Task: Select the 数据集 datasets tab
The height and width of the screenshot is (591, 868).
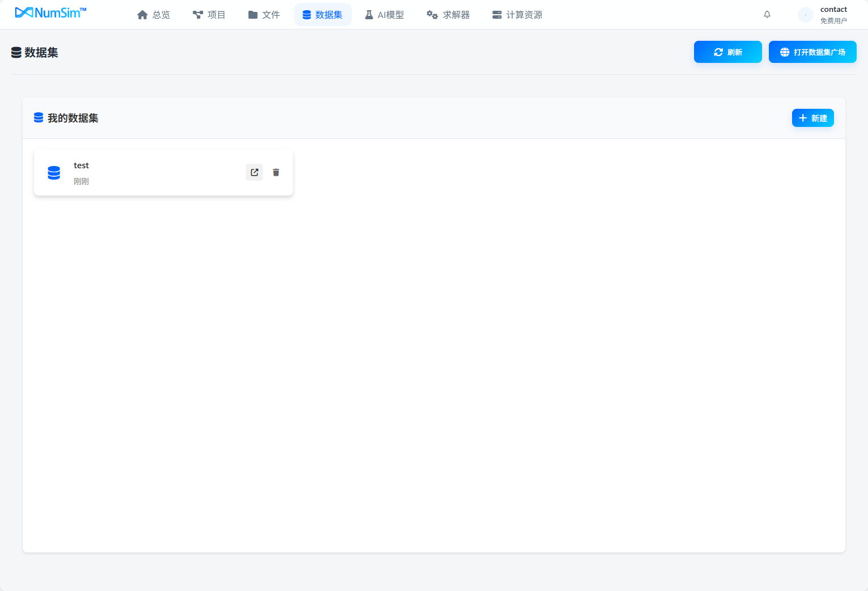Action: pyautogui.click(x=322, y=15)
